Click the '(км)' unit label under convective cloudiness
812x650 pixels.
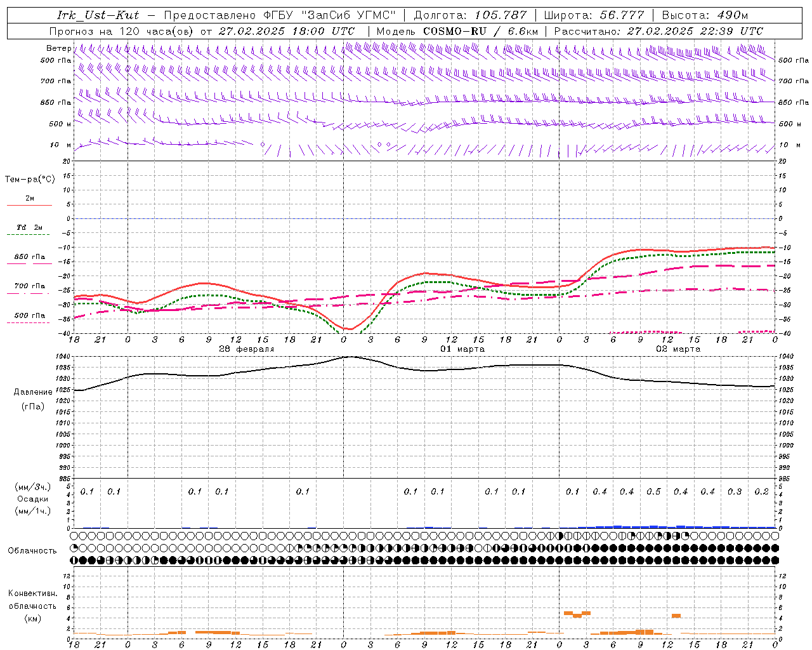(32, 618)
